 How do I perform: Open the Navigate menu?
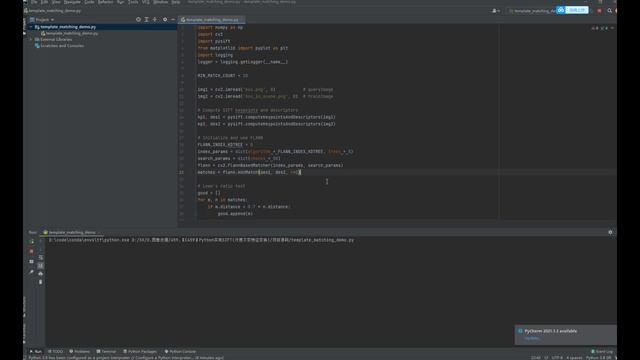click(72, 2)
